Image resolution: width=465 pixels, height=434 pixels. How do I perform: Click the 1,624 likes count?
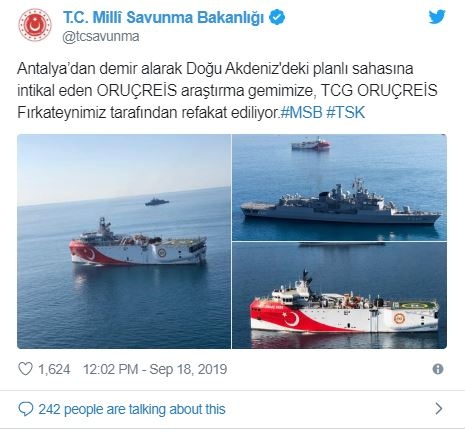click(x=54, y=369)
